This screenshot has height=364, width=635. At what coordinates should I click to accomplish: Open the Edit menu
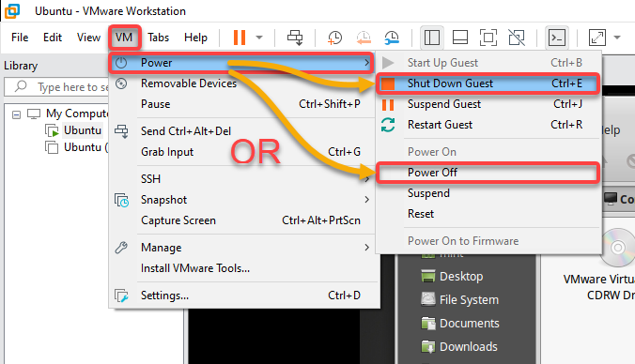point(53,38)
